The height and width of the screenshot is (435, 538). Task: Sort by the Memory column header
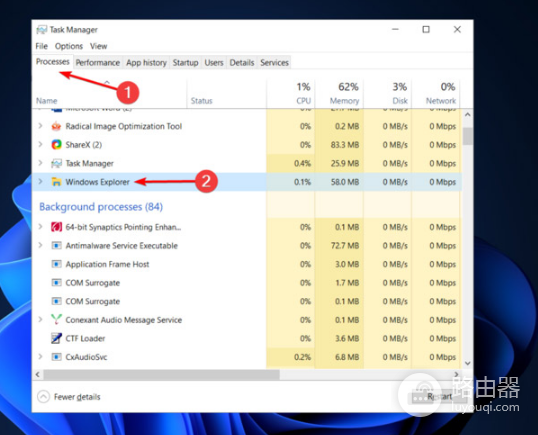[339, 94]
